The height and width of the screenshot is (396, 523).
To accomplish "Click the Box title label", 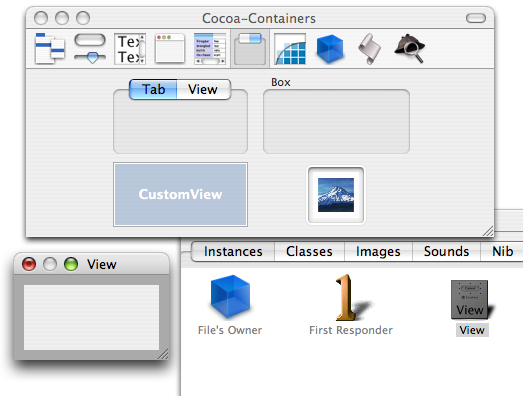I will tap(281, 82).
